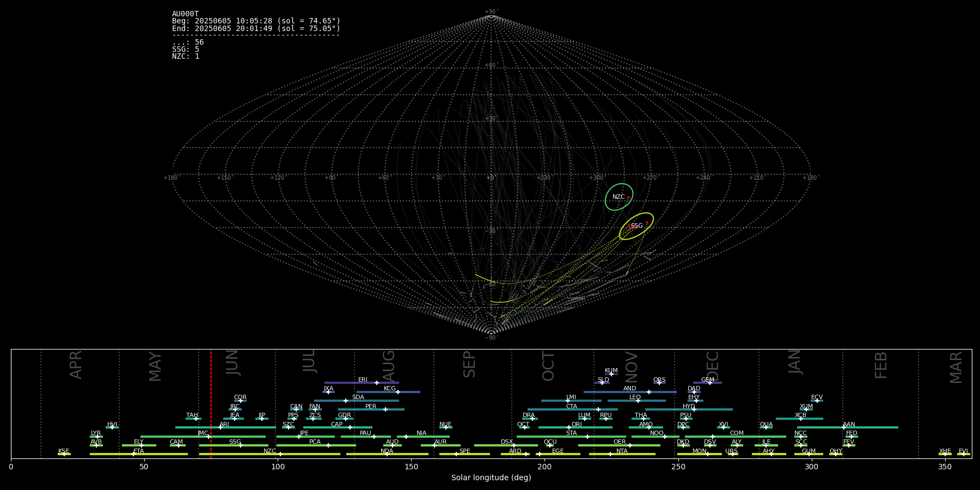The image size is (980, 490).
Task: Select the SPE shower label in timeline
Action: (x=464, y=451)
